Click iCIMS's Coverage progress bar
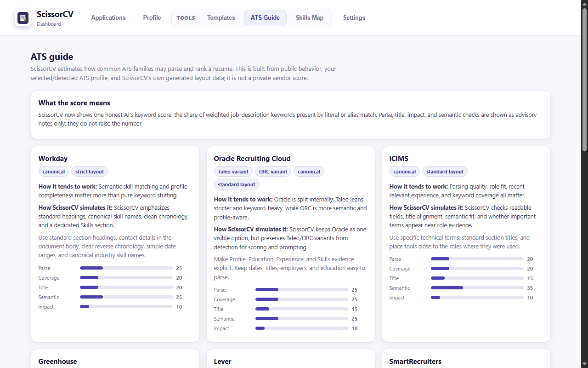The width and height of the screenshot is (588, 368). pyautogui.click(x=477, y=268)
